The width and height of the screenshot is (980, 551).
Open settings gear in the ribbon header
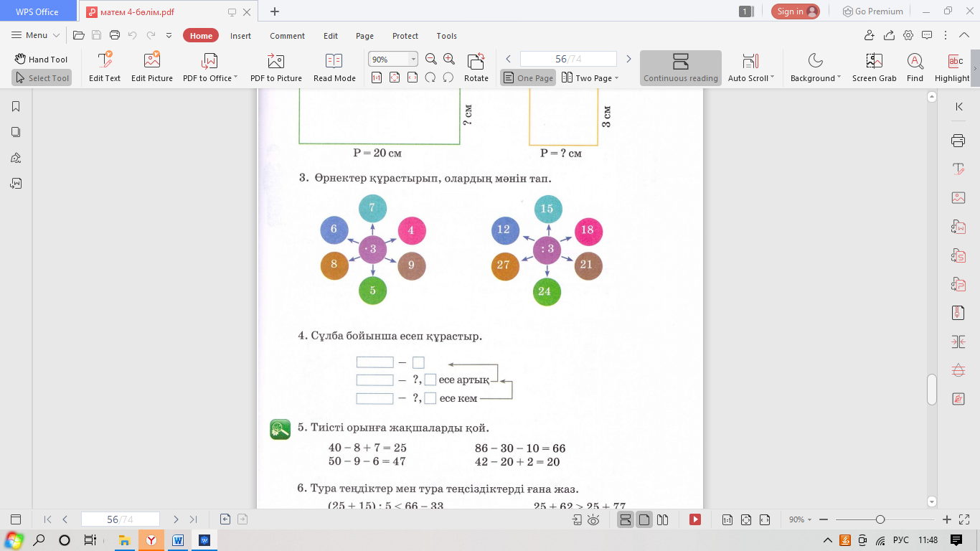click(x=908, y=35)
